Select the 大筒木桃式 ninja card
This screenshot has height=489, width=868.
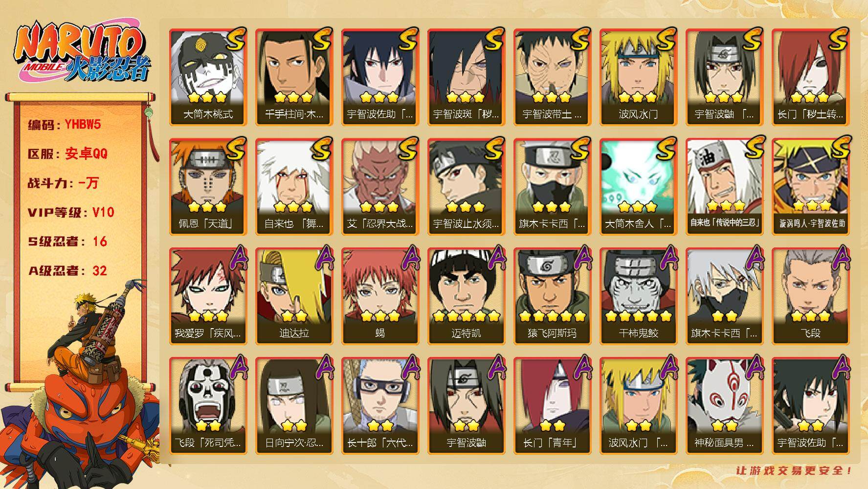[208, 77]
